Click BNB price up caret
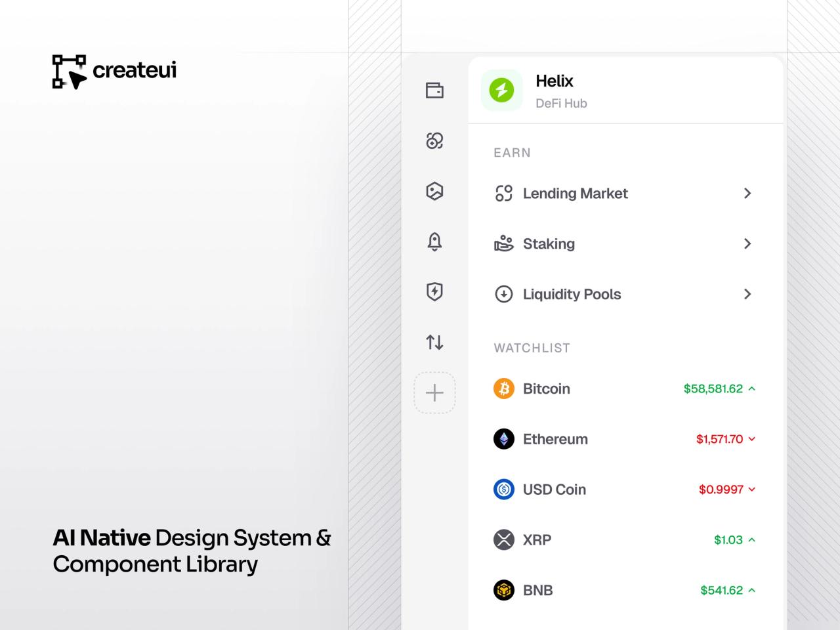 tap(752, 590)
